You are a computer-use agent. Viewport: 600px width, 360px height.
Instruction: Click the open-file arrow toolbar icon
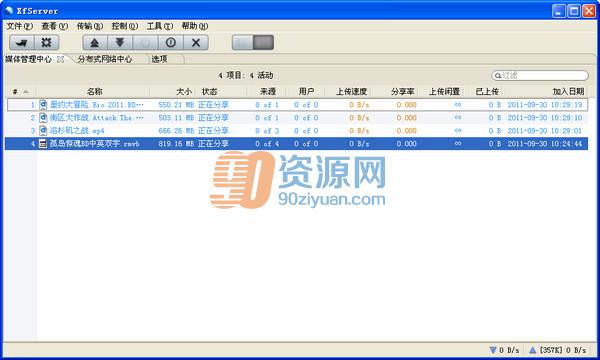[x=22, y=42]
